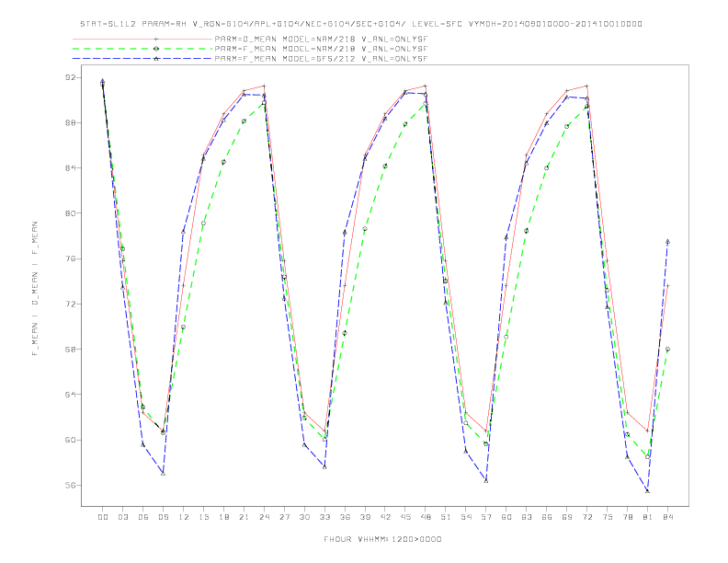Click the forecast hour label 84
This screenshot has height=563, width=728.
pos(668,517)
